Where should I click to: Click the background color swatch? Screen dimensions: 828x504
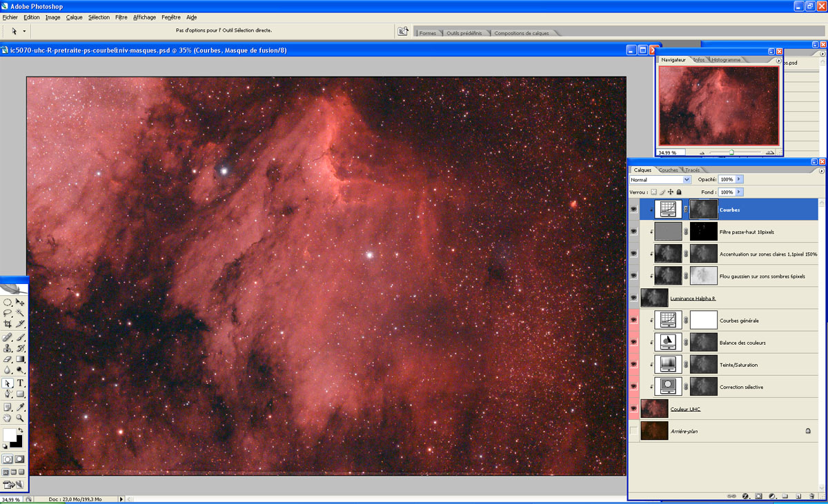click(x=18, y=443)
